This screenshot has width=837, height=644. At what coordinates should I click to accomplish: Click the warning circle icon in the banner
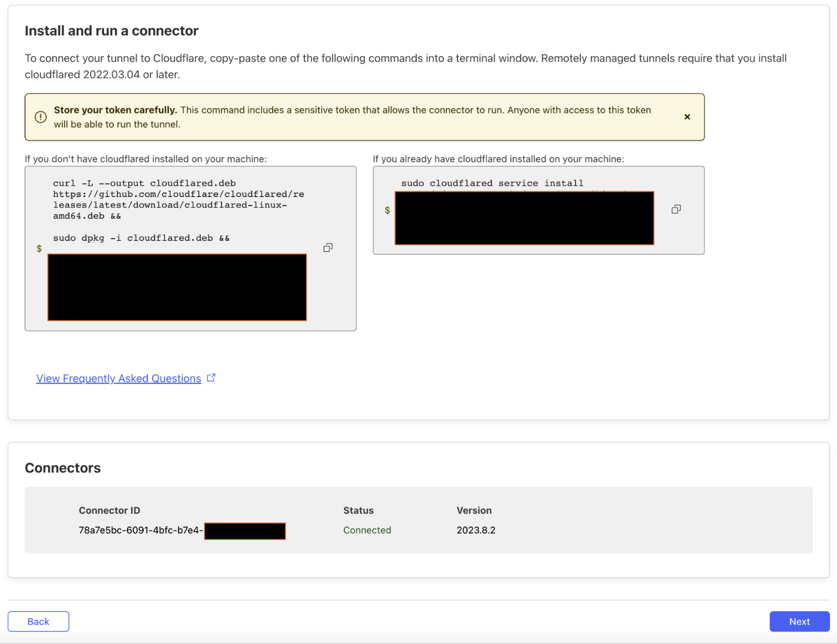tap(40, 116)
